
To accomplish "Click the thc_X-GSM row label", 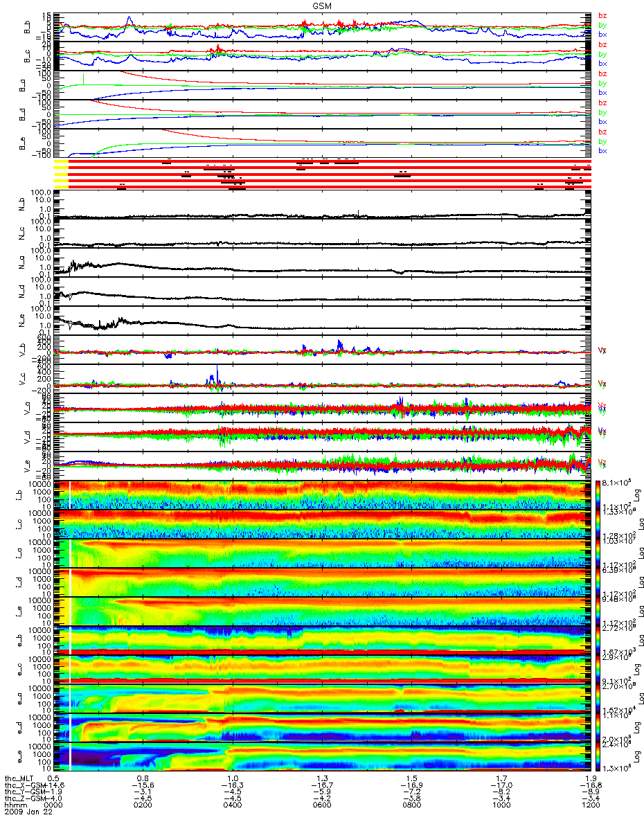I will (24, 785).
